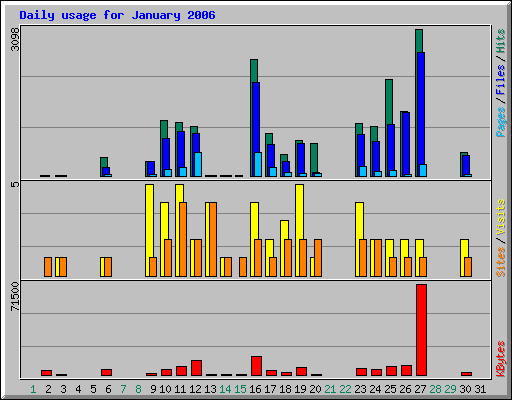Click day label 10 on the axis

165,389
